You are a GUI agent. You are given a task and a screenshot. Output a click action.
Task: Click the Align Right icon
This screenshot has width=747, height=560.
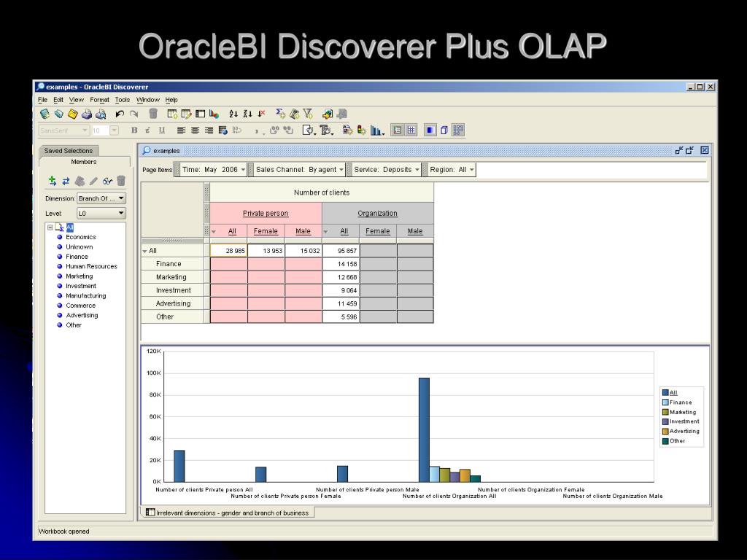[209, 130]
